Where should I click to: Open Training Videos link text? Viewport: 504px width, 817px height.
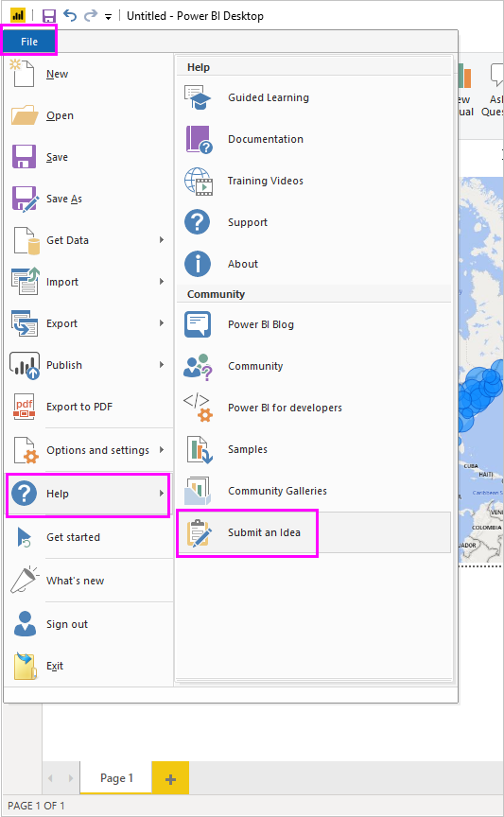click(x=266, y=181)
